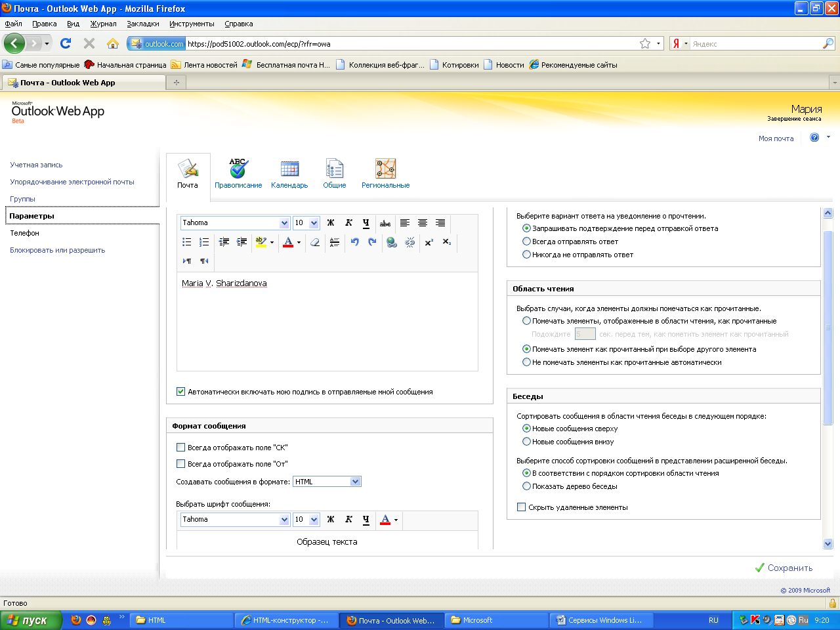Remove hyperlink in the signature toolbar
The height and width of the screenshot is (630, 840).
point(410,242)
